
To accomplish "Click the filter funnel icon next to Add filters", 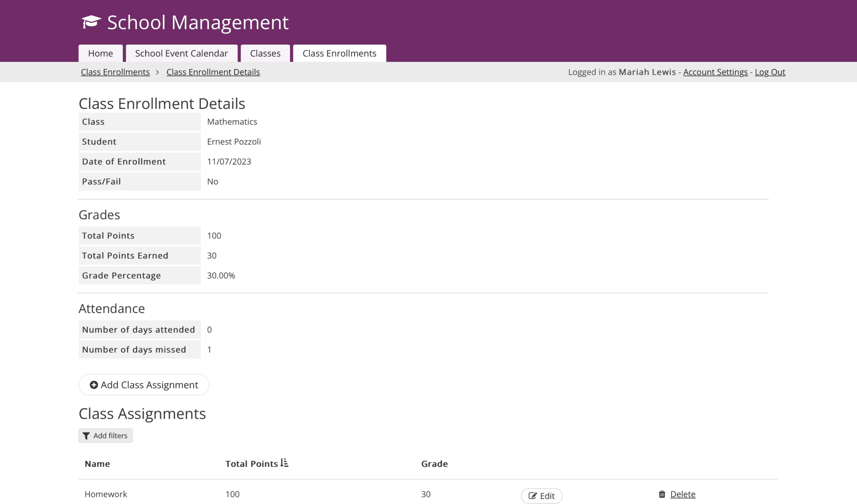I will coord(87,435).
